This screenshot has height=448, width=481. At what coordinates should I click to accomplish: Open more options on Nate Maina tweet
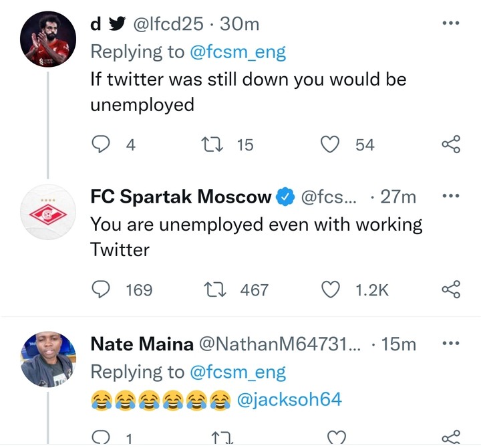coord(452,344)
